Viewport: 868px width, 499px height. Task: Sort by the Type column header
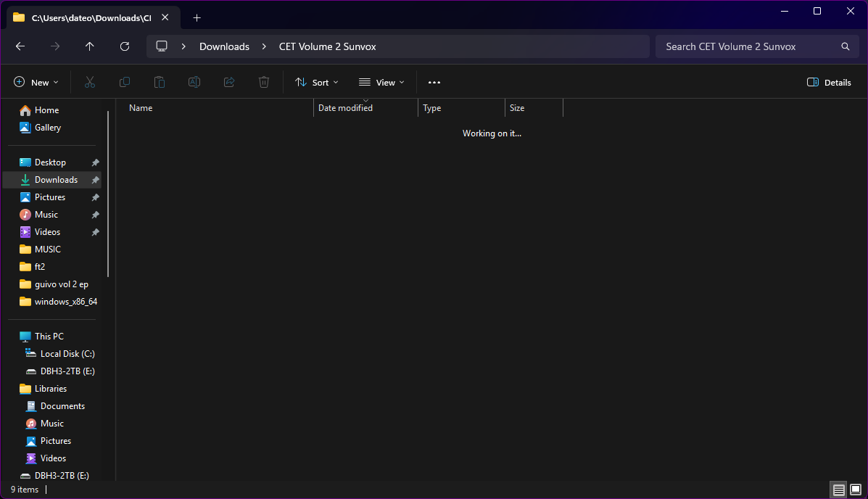tap(461, 108)
